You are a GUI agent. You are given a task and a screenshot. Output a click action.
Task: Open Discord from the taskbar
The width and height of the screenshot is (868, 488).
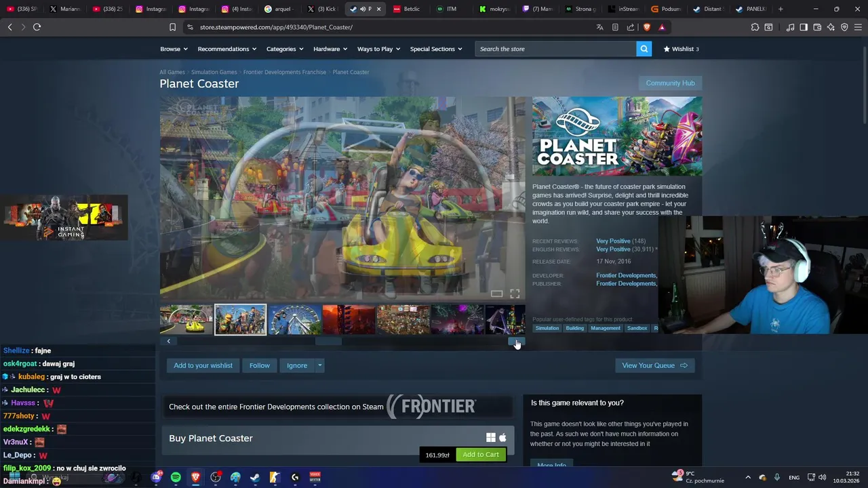(x=156, y=477)
